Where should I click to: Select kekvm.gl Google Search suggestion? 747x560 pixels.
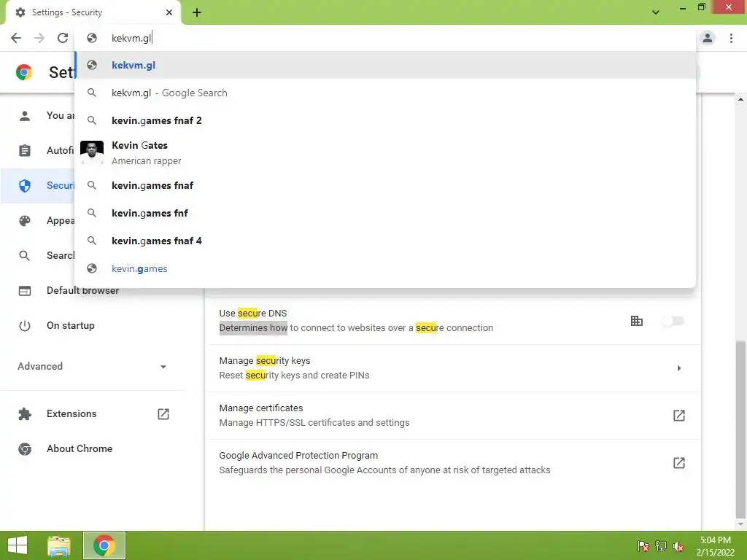point(385,93)
